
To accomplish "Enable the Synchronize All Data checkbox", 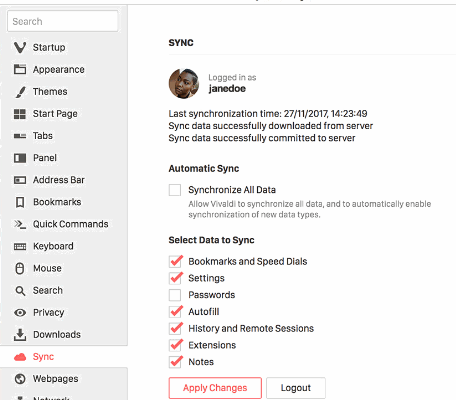I will tap(175, 190).
